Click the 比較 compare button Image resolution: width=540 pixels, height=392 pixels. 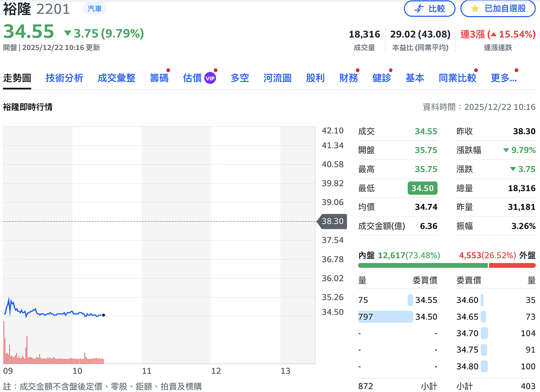[x=429, y=9]
